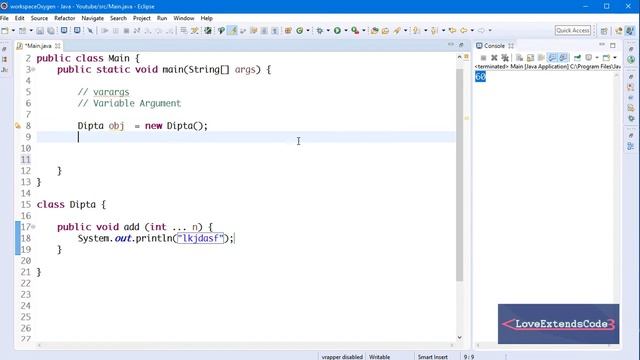640x360 pixels.
Task: Toggle Word Wrap in Console toolbar
Action: [541, 58]
